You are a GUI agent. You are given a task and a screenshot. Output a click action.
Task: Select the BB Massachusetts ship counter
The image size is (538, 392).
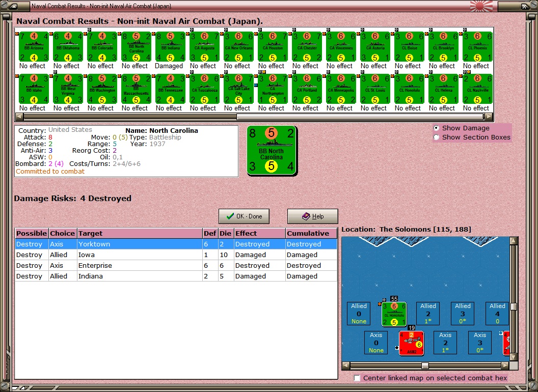(136, 89)
